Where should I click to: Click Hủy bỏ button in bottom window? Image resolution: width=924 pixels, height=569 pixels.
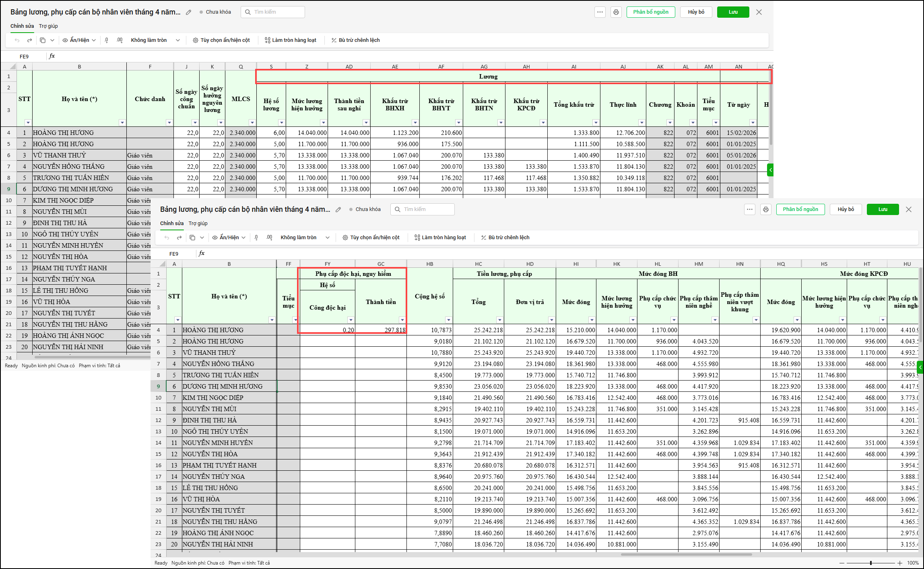pos(846,209)
